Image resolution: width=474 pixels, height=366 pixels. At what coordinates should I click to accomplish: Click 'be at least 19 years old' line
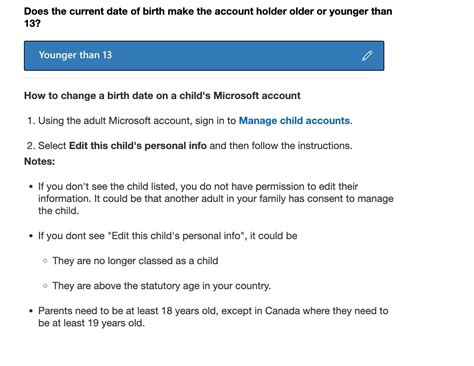pyautogui.click(x=91, y=323)
